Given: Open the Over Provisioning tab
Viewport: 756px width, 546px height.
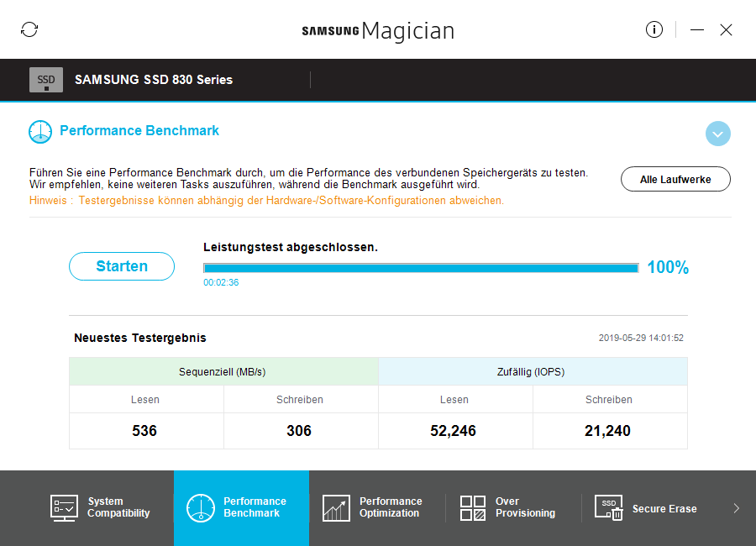Looking at the screenshot, I should 513,508.
